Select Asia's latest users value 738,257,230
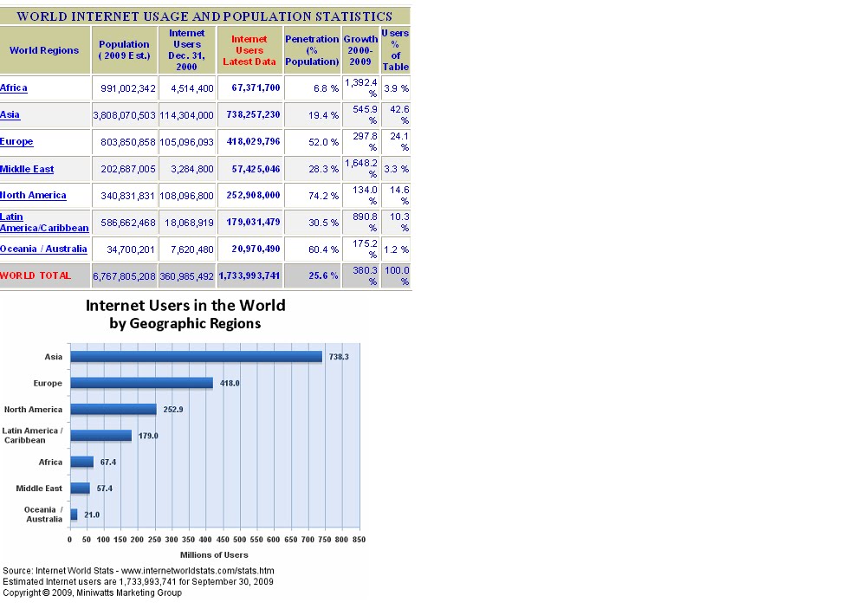Image resolution: width=868 pixels, height=615 pixels. [x=253, y=114]
